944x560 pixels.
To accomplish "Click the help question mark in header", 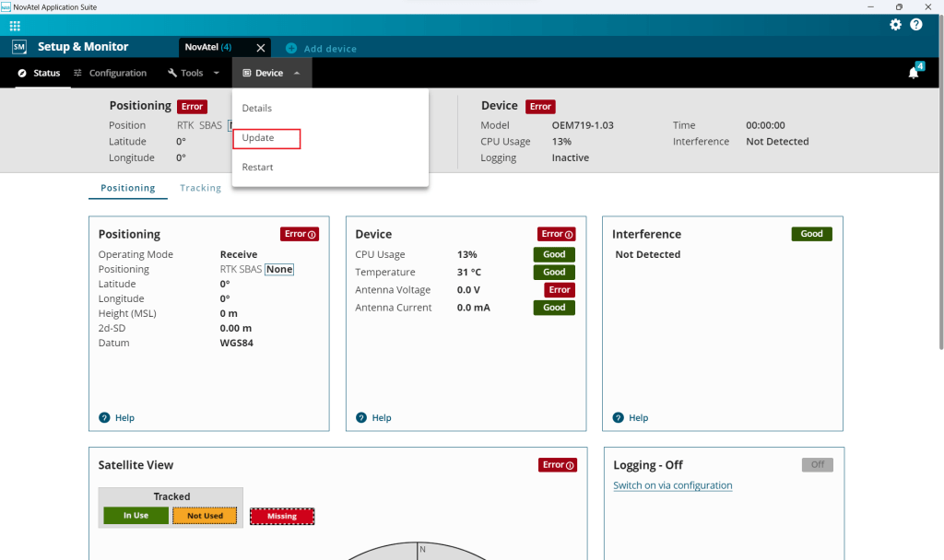I will click(x=916, y=25).
